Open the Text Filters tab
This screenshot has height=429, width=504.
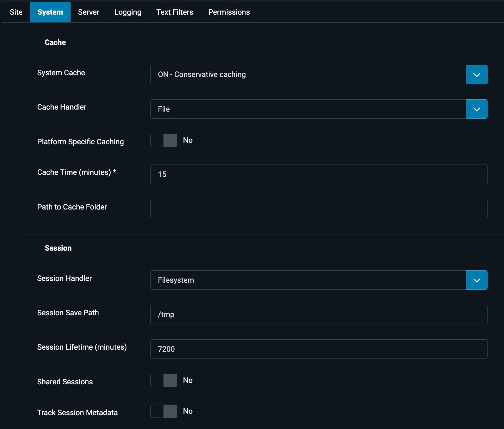pyautogui.click(x=175, y=12)
